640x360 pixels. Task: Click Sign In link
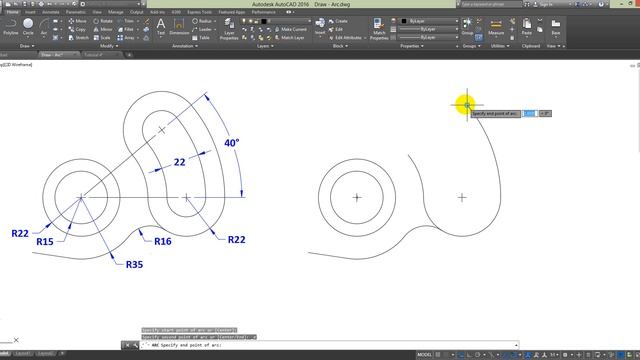click(x=547, y=4)
